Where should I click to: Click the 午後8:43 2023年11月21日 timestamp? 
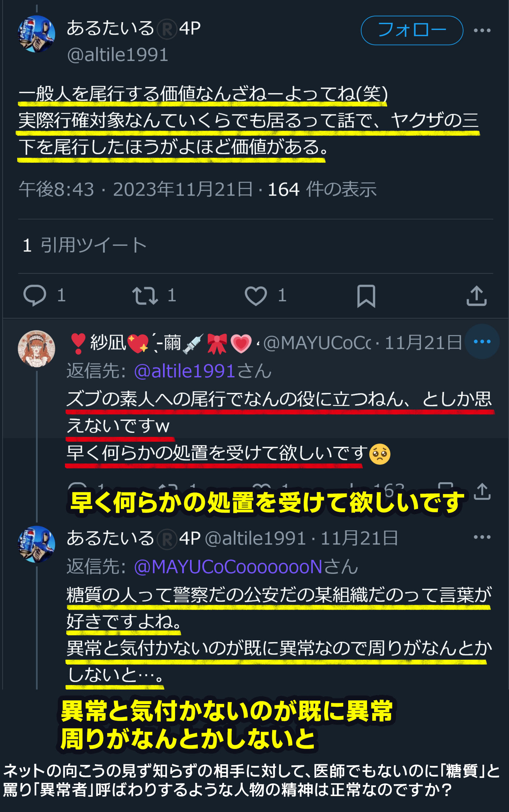(x=136, y=189)
